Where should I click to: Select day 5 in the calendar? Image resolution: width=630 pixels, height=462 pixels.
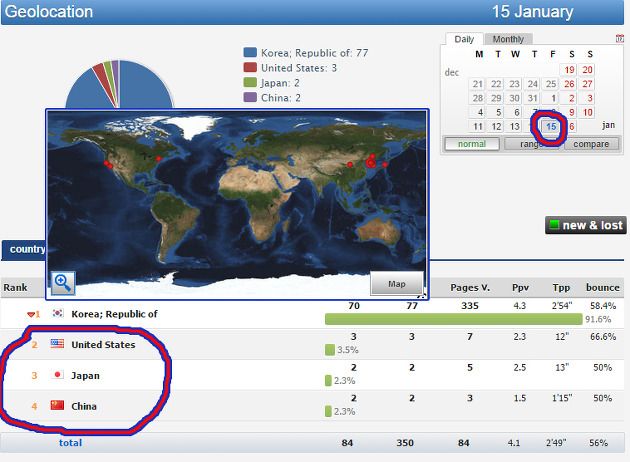click(496, 112)
